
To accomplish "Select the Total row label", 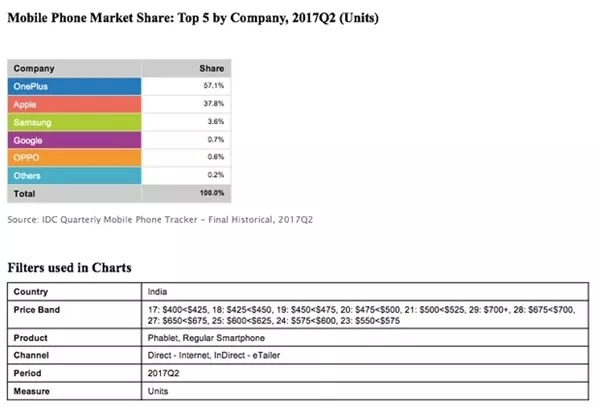I will pyautogui.click(x=27, y=192).
